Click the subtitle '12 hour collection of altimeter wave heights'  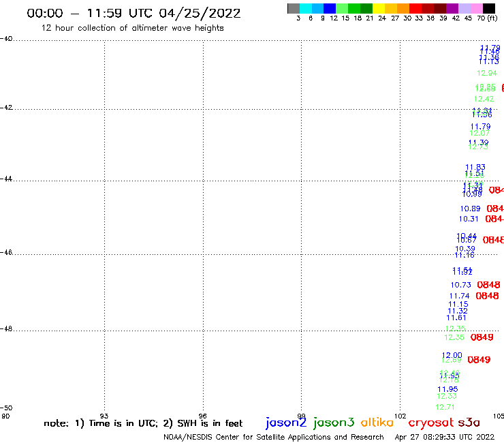(132, 28)
